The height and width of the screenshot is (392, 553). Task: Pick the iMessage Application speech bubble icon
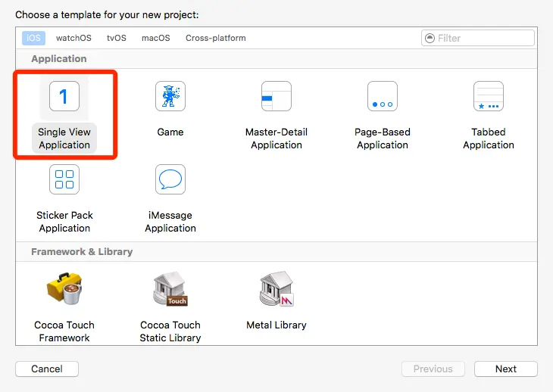170,179
